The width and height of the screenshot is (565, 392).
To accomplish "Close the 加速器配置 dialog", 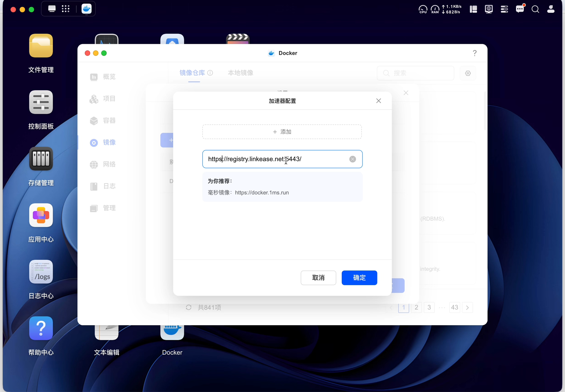I will pyautogui.click(x=379, y=101).
